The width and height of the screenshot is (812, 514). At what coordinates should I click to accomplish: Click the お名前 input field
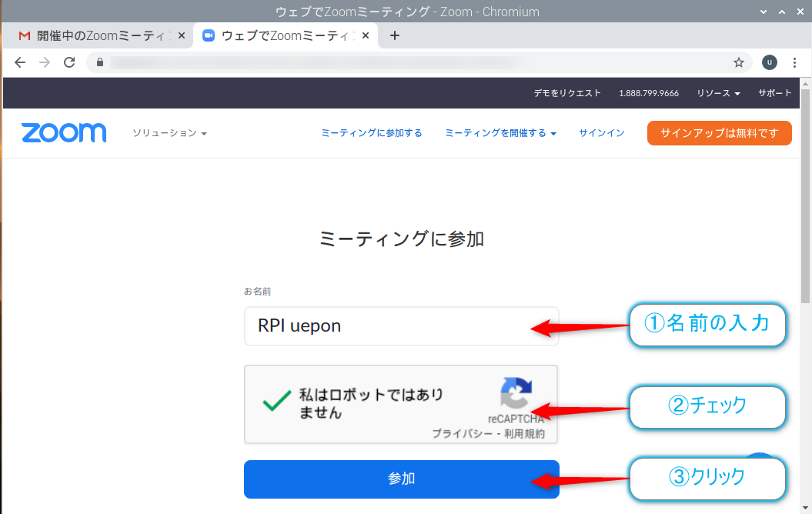pyautogui.click(x=401, y=326)
